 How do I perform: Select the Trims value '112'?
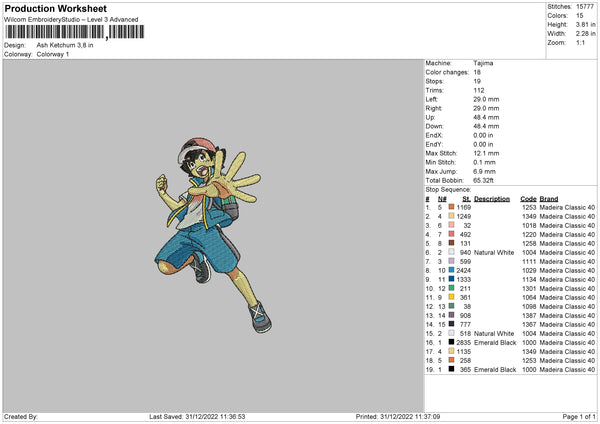coord(479,90)
